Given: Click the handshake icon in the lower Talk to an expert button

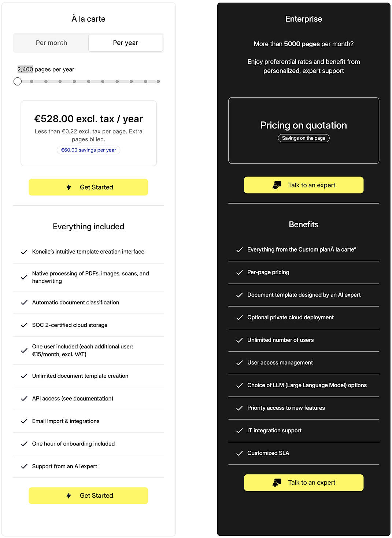Looking at the screenshot, I should pos(277,482).
